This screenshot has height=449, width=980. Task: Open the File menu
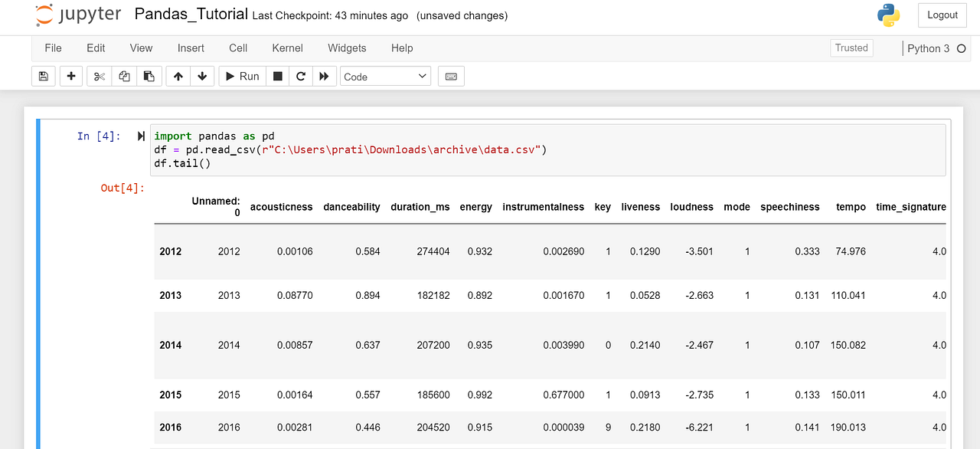point(52,48)
